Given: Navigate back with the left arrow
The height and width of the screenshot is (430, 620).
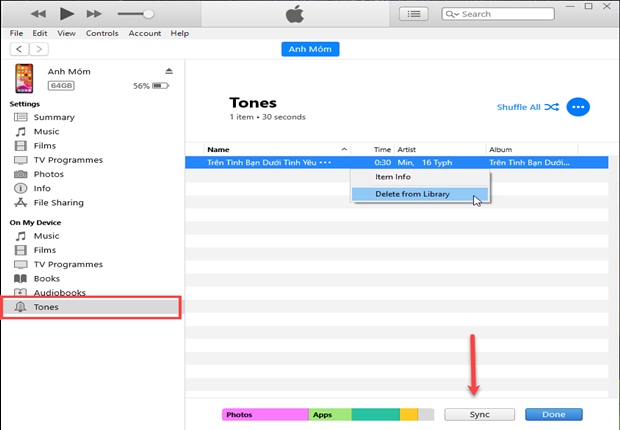Looking at the screenshot, I should click(19, 49).
